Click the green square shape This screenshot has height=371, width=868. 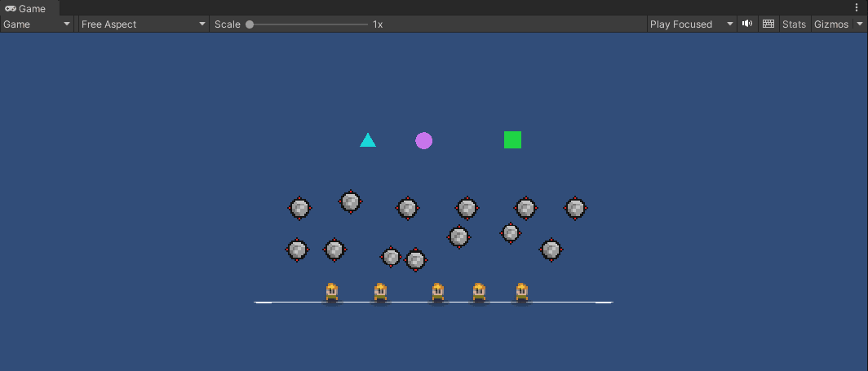[x=512, y=140]
